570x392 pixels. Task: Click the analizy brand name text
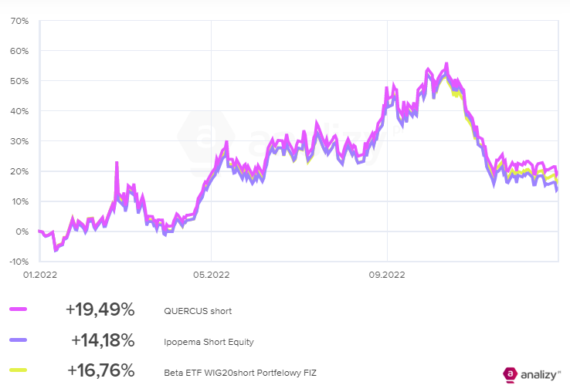pos(540,375)
